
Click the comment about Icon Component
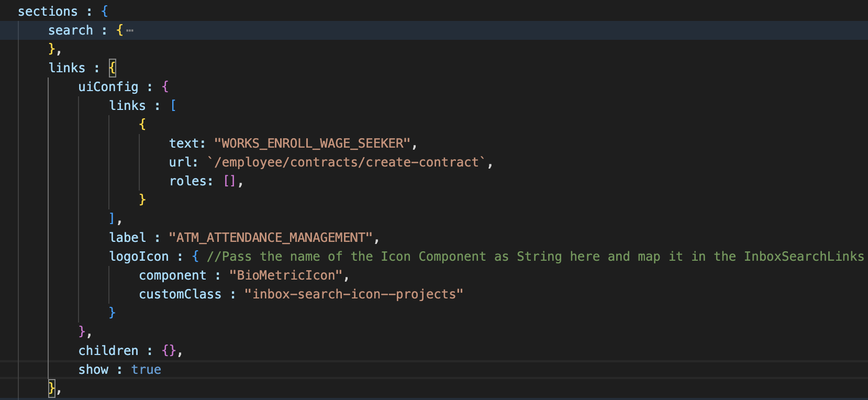pyautogui.click(x=534, y=257)
